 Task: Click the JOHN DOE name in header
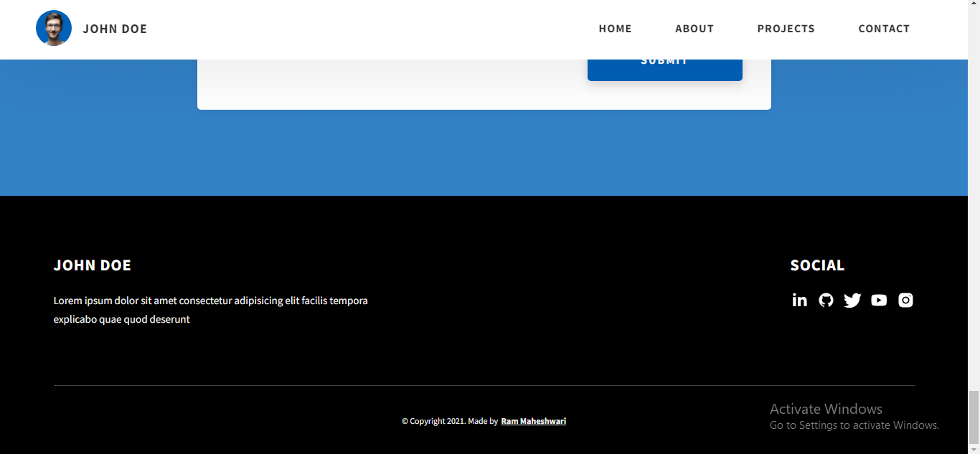click(x=115, y=29)
